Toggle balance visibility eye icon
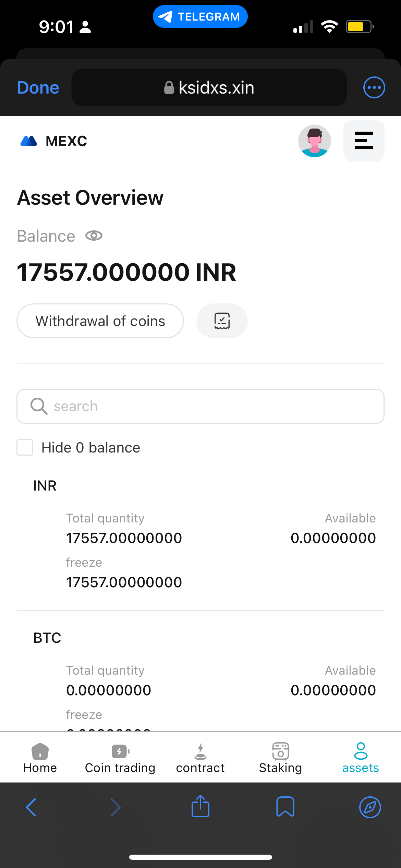Viewport: 401px width, 868px height. (94, 236)
